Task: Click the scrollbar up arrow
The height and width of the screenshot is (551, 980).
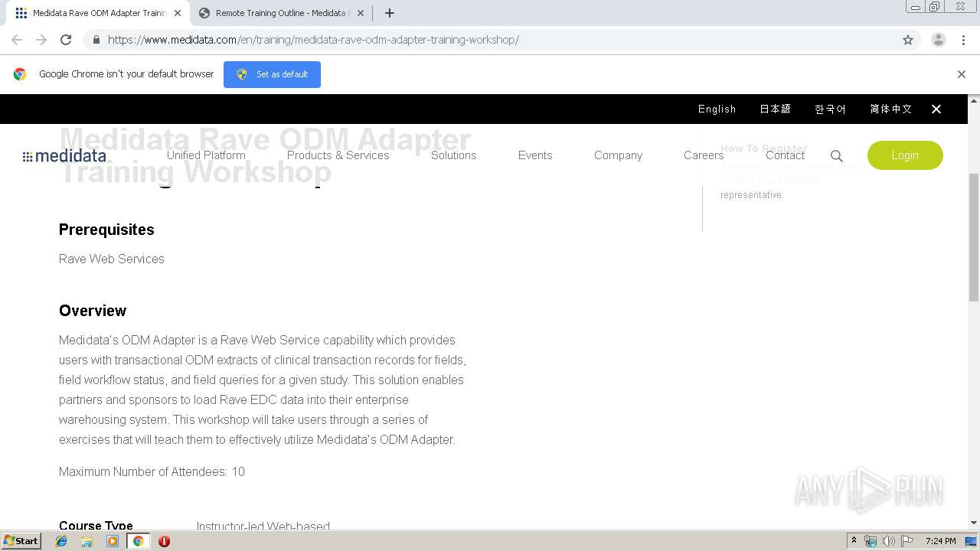Action: click(974, 100)
